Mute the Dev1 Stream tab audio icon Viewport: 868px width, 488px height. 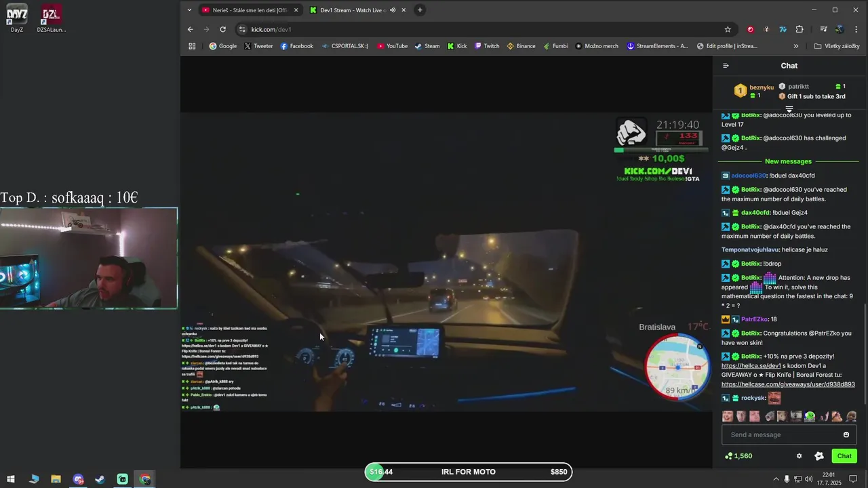tap(393, 10)
